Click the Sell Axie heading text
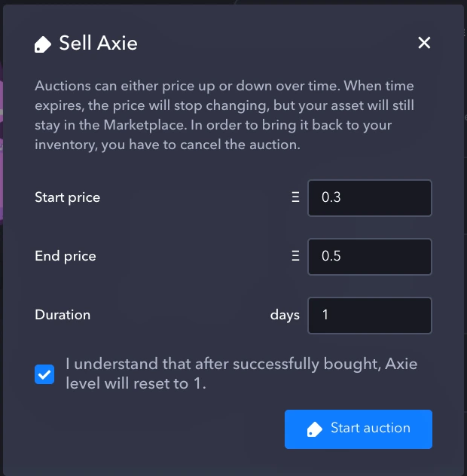The height and width of the screenshot is (476, 467). click(98, 43)
